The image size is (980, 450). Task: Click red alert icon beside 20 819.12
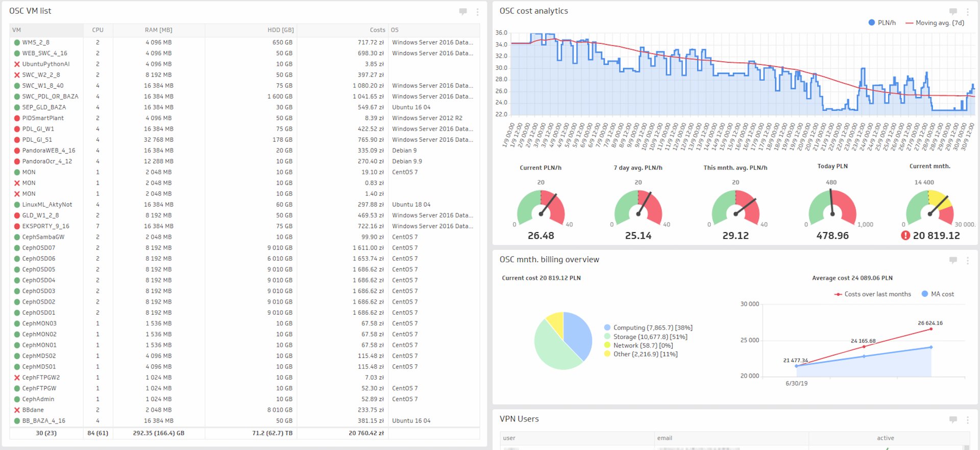pyautogui.click(x=905, y=236)
